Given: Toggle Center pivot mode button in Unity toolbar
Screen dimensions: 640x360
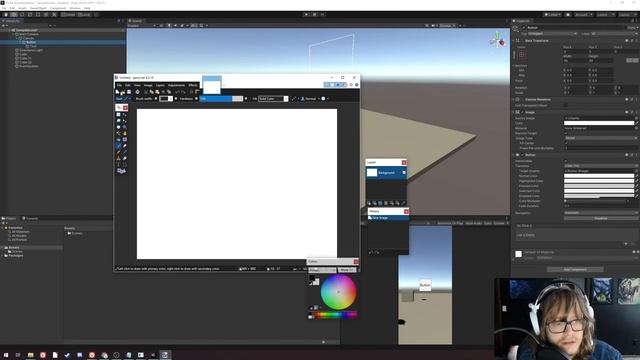Looking at the screenshot, I should click(68, 14).
